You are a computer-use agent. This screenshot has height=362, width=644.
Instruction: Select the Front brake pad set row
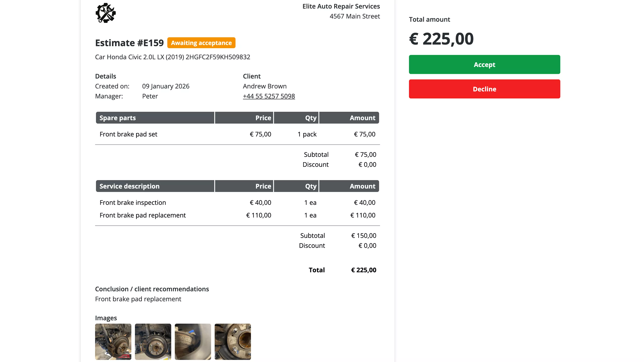point(128,134)
